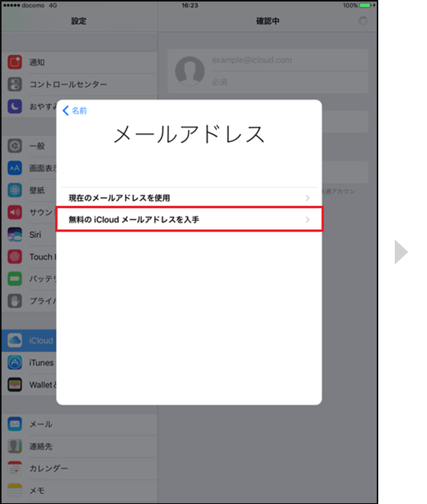Open カレンダー settings row
427x504 pixels.
coord(80,468)
